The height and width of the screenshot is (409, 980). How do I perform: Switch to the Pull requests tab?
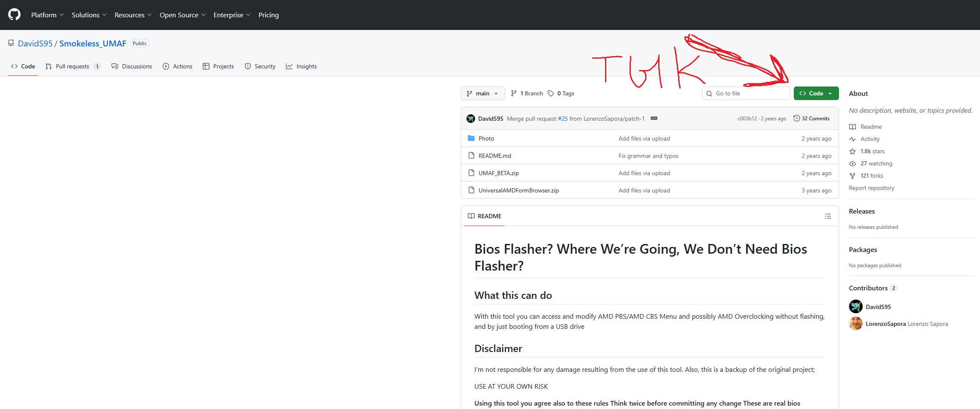73,66
